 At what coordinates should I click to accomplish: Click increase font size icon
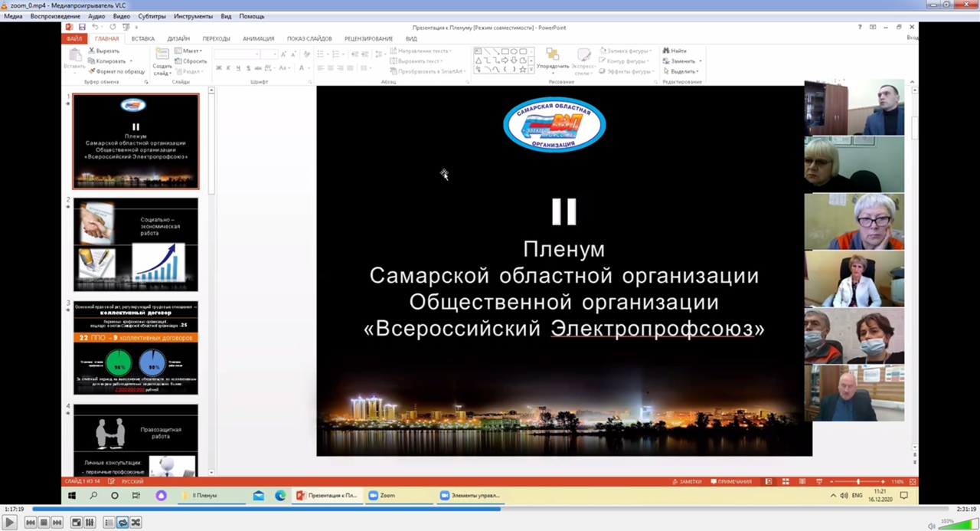click(284, 54)
